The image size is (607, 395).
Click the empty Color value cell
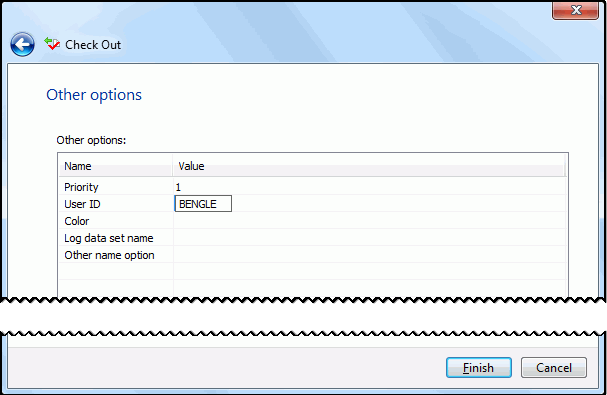[370, 221]
